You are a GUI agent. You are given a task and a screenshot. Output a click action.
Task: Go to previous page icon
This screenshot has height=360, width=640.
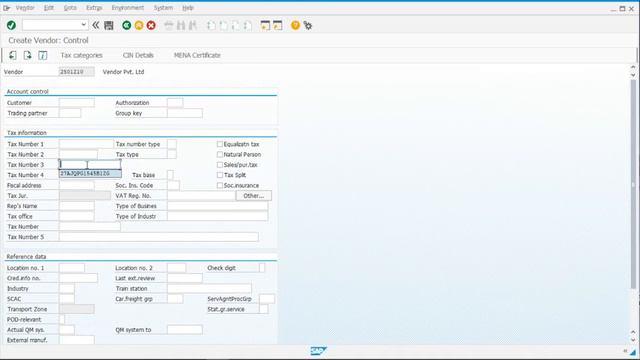[223, 25]
